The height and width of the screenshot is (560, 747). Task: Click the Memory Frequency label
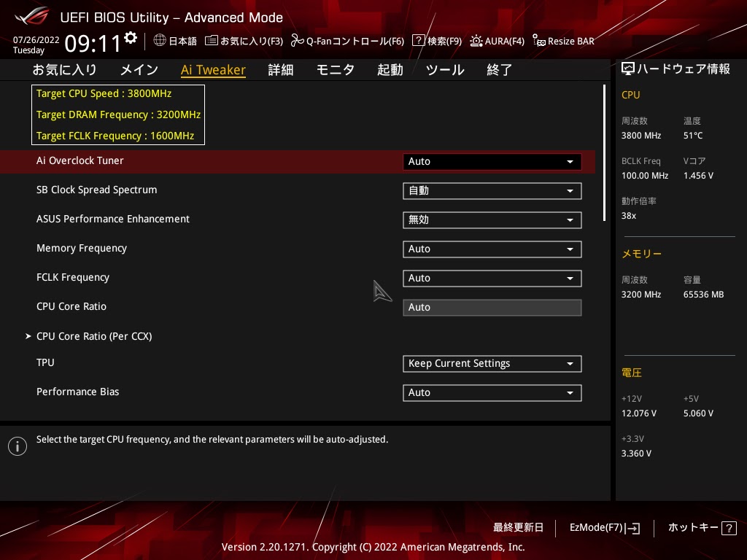[x=82, y=248]
